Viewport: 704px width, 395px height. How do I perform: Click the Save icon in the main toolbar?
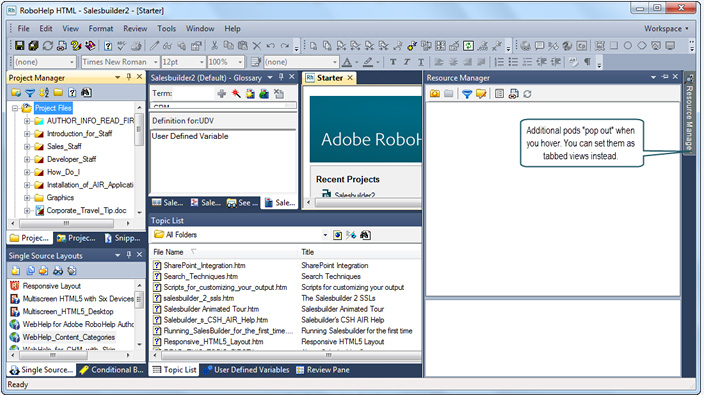point(19,45)
